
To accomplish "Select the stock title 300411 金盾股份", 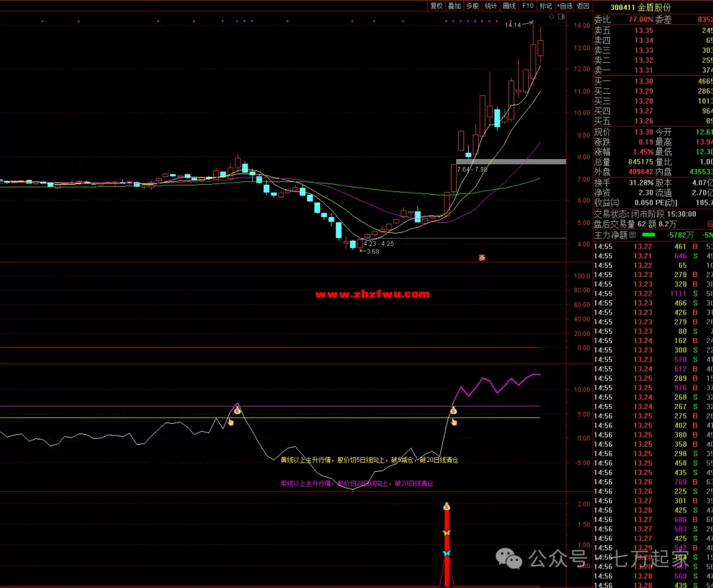I will click(640, 7).
